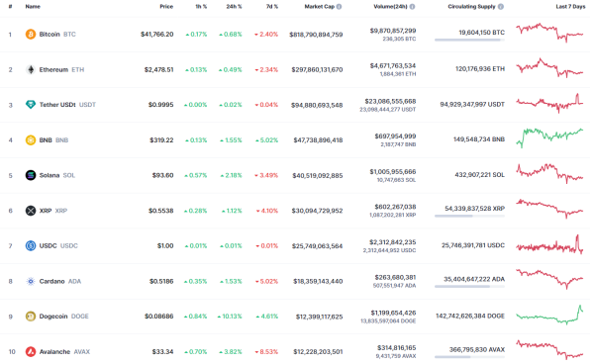Click Avalanche's circulating supply progress bar

click(x=469, y=357)
